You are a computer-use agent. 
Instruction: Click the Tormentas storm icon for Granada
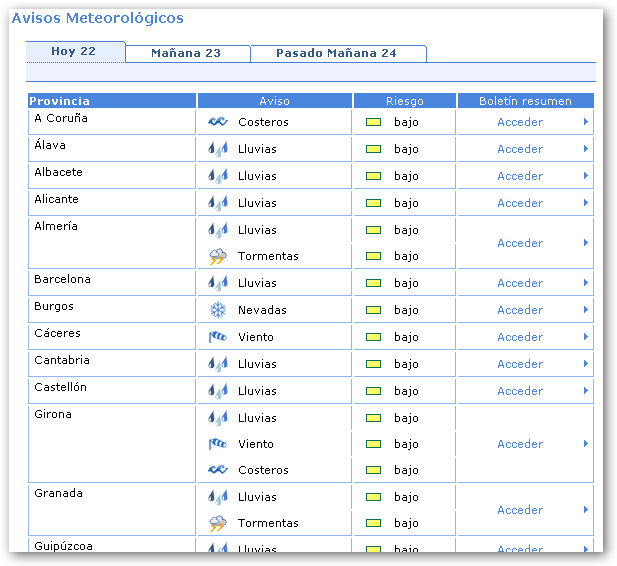click(x=217, y=523)
